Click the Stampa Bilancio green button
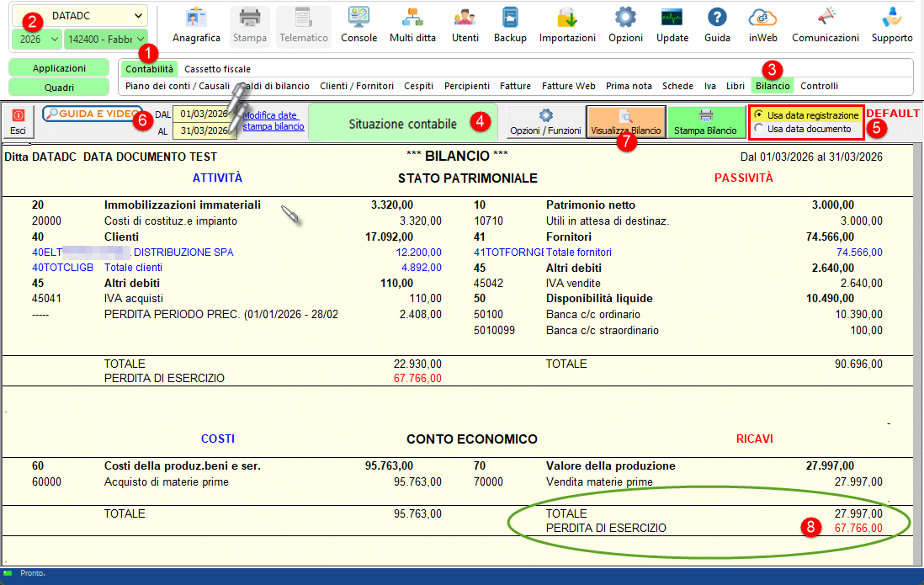This screenshot has width=924, height=585. [705, 122]
